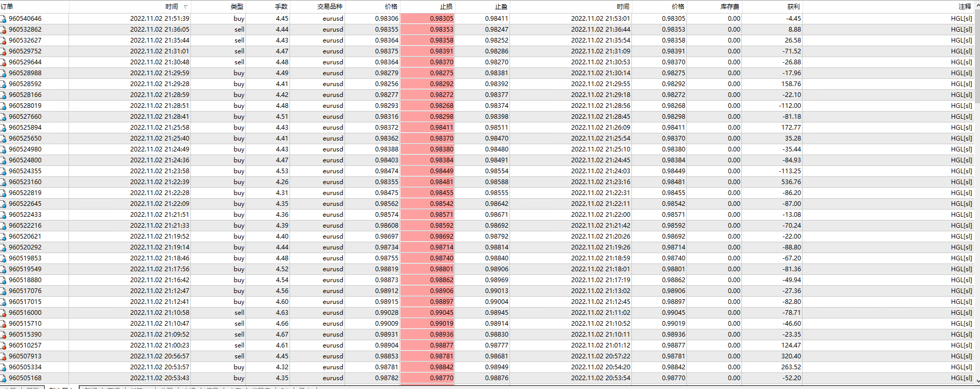Choose the icon for order 960524980

3,149
